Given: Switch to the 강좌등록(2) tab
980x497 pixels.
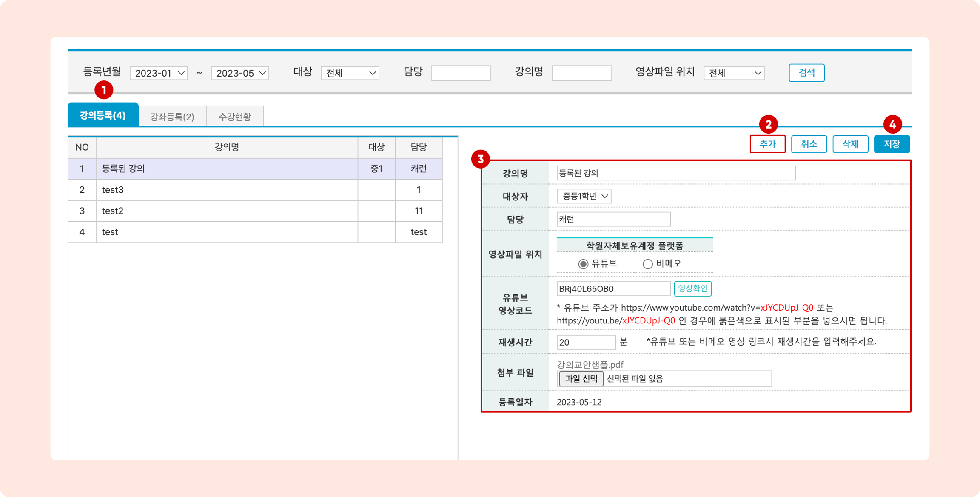Looking at the screenshot, I should (x=172, y=116).
